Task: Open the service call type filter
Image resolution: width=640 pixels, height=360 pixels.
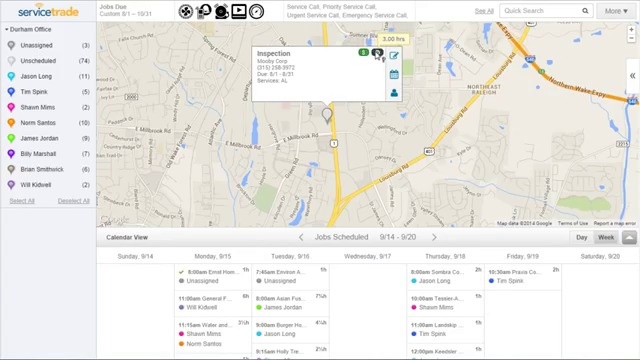Action: pos(347,11)
